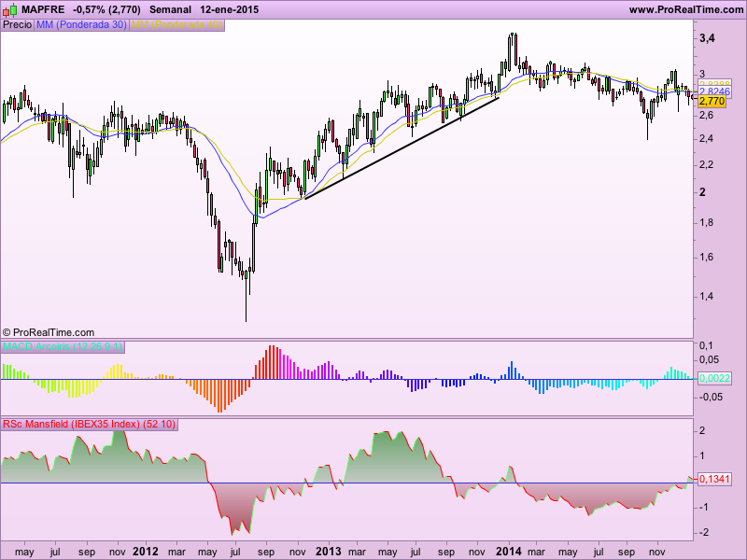Image resolution: width=747 pixels, height=560 pixels.
Task: Click the 2014 year marker on time axis
Action: (509, 552)
